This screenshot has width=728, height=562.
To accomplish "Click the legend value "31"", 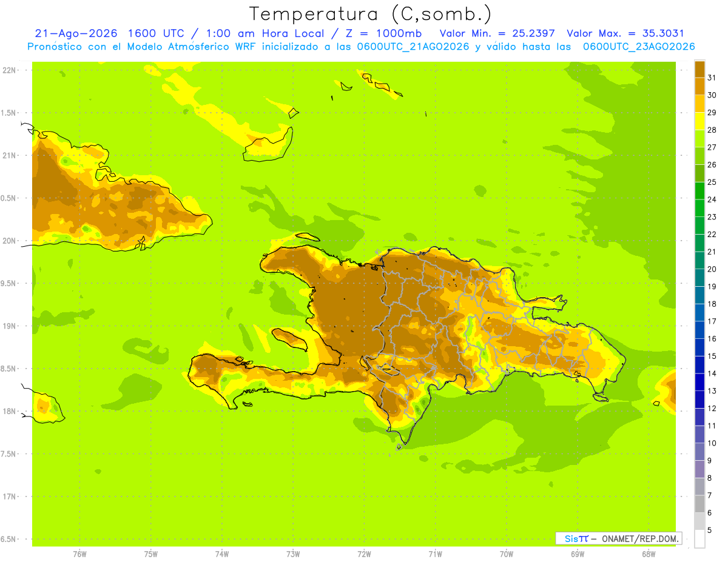I will click(712, 78).
